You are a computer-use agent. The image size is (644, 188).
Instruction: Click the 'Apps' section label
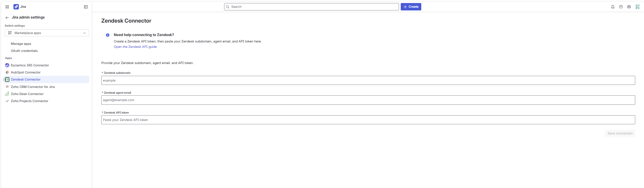click(x=8, y=58)
